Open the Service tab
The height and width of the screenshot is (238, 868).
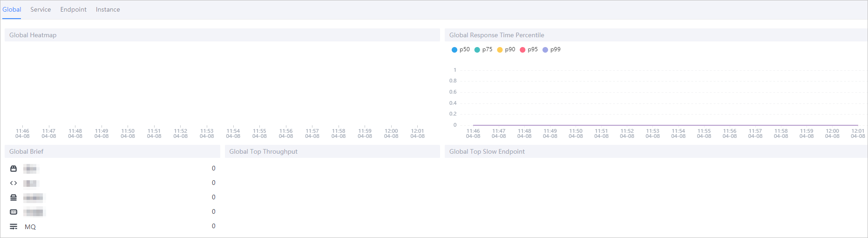click(x=41, y=9)
